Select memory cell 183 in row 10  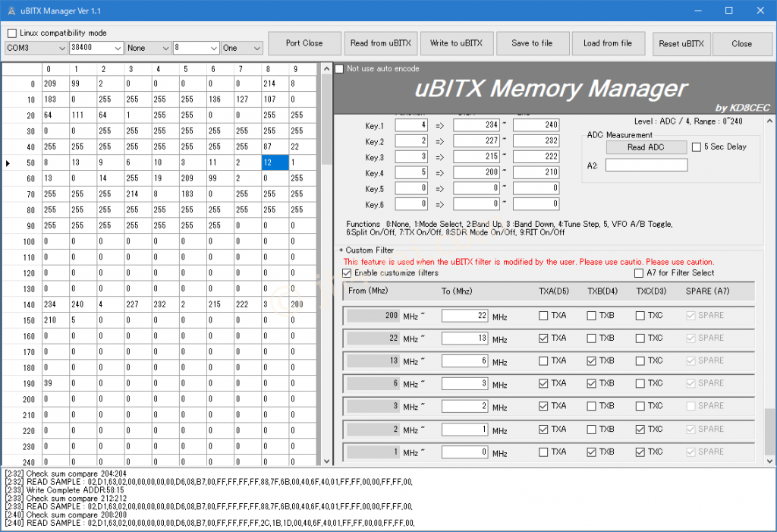[55, 99]
